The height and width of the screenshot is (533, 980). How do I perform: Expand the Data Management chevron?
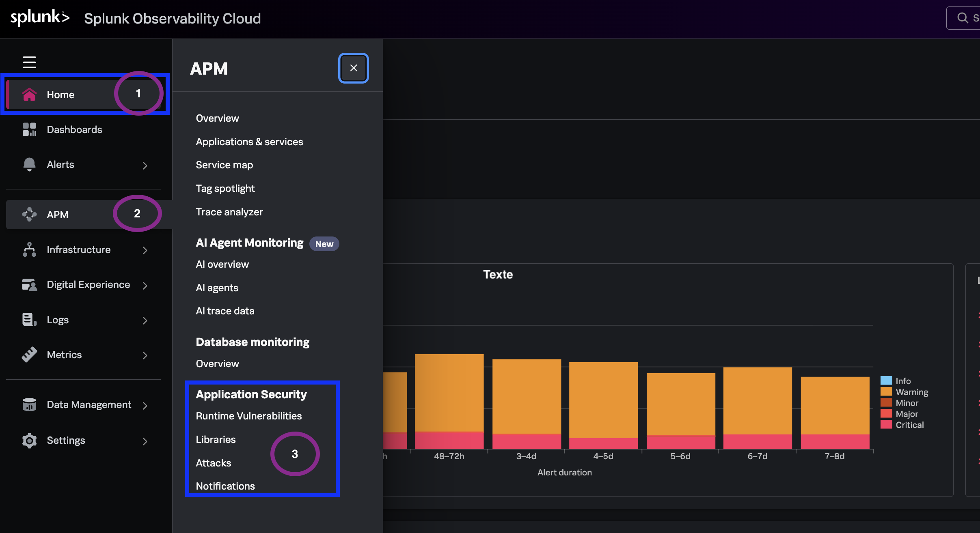[145, 405]
